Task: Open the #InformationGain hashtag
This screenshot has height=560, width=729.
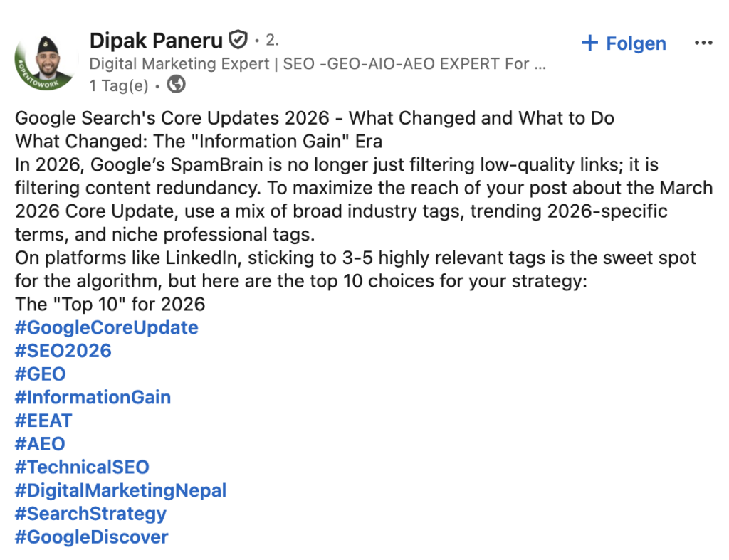Action: pyautogui.click(x=93, y=397)
